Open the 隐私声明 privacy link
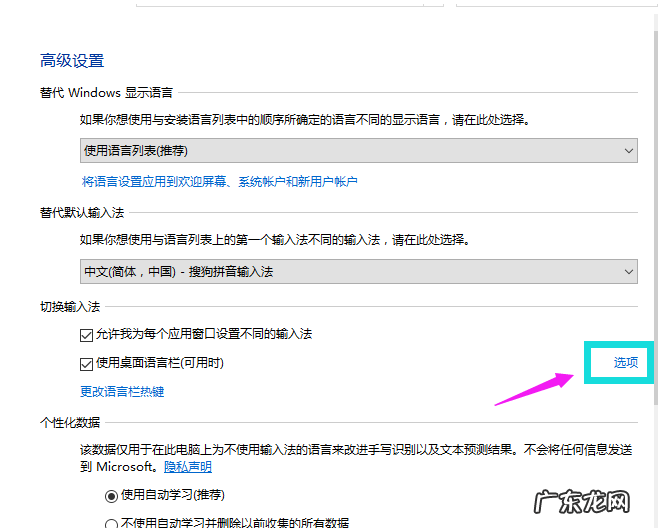The image size is (668, 531). click(188, 467)
